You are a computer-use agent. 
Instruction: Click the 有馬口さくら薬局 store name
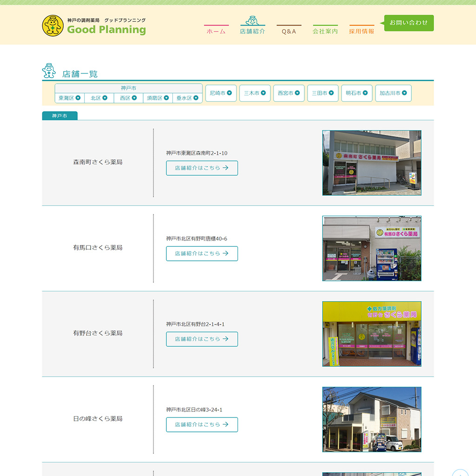(x=98, y=248)
